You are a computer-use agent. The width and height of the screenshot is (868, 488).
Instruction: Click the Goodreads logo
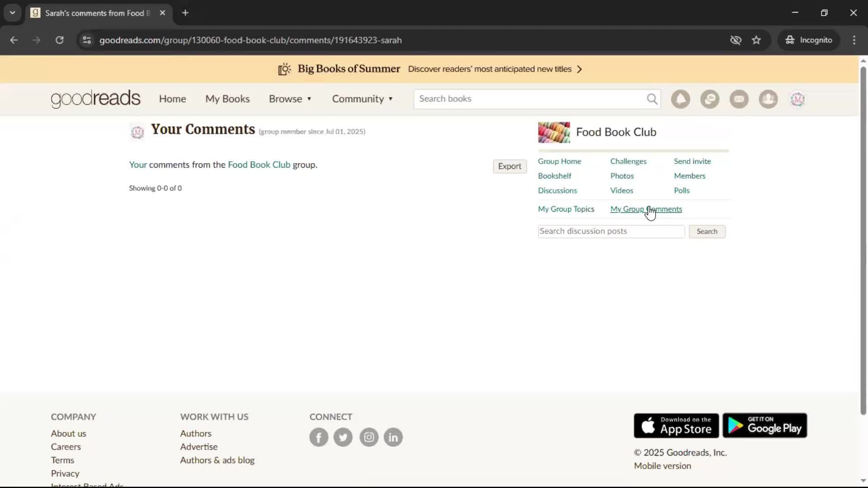tap(96, 99)
